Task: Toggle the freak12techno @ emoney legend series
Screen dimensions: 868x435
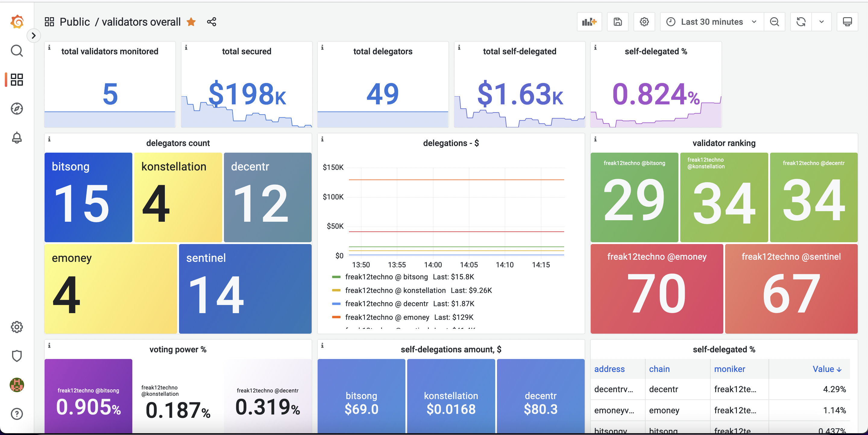Action: point(387,317)
